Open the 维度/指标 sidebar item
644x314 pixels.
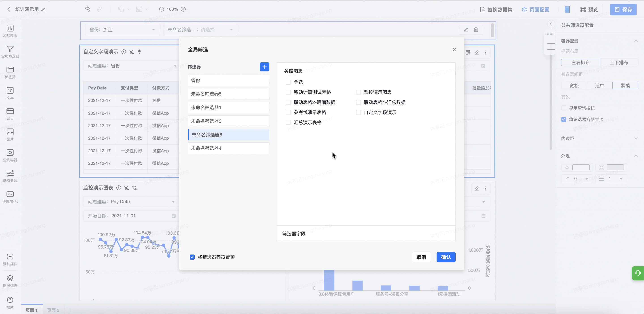(x=10, y=197)
